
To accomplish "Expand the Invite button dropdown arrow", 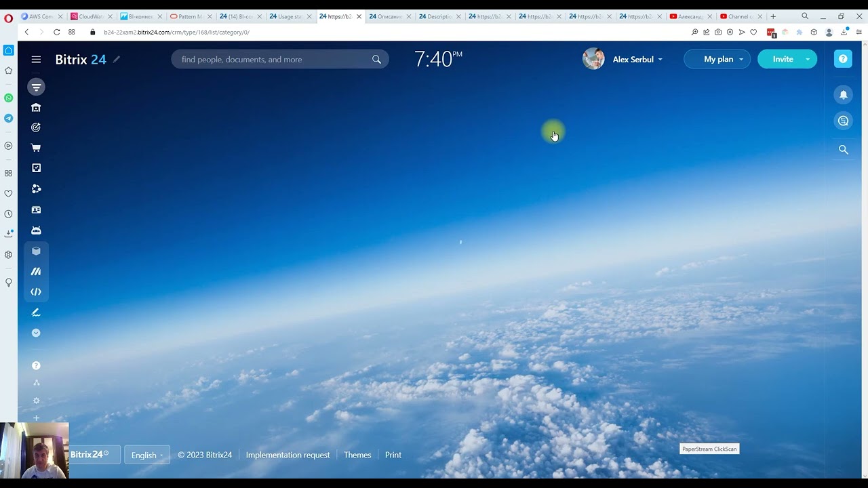I will [x=808, y=60].
